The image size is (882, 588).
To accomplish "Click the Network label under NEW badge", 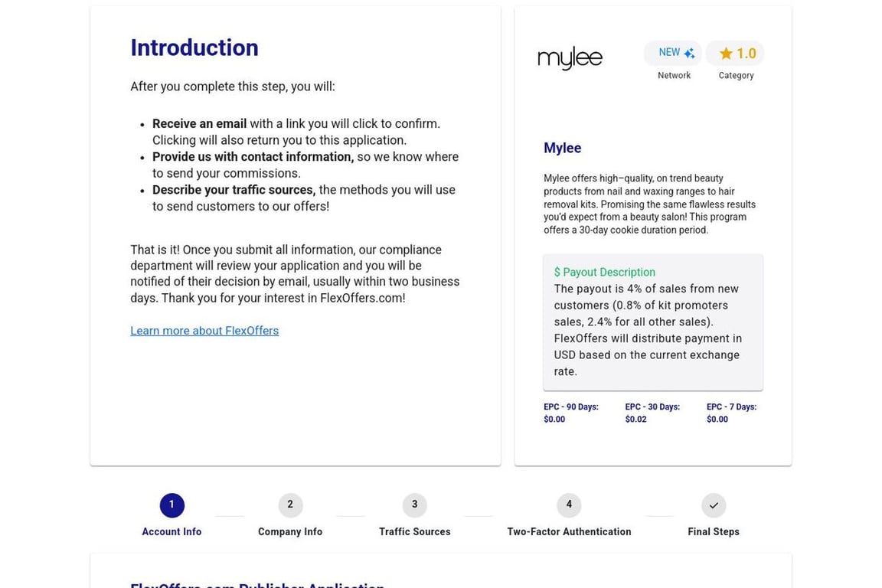I will coord(674,75).
